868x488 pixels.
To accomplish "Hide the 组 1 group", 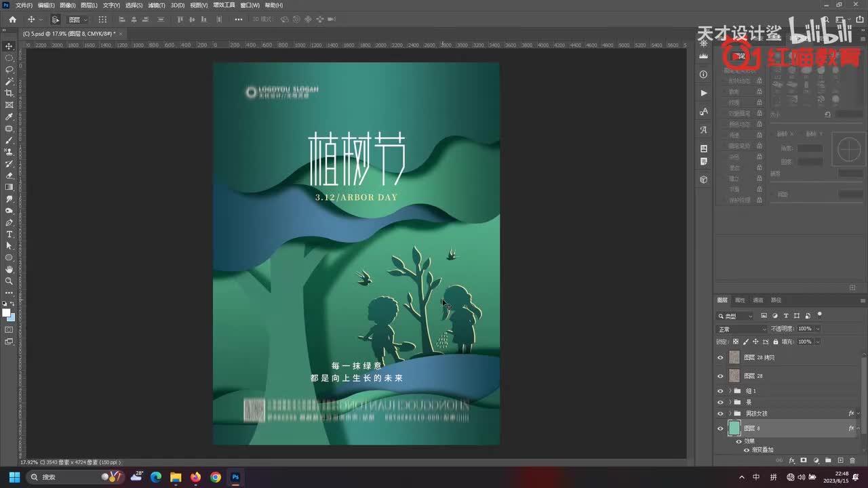I will 720,391.
